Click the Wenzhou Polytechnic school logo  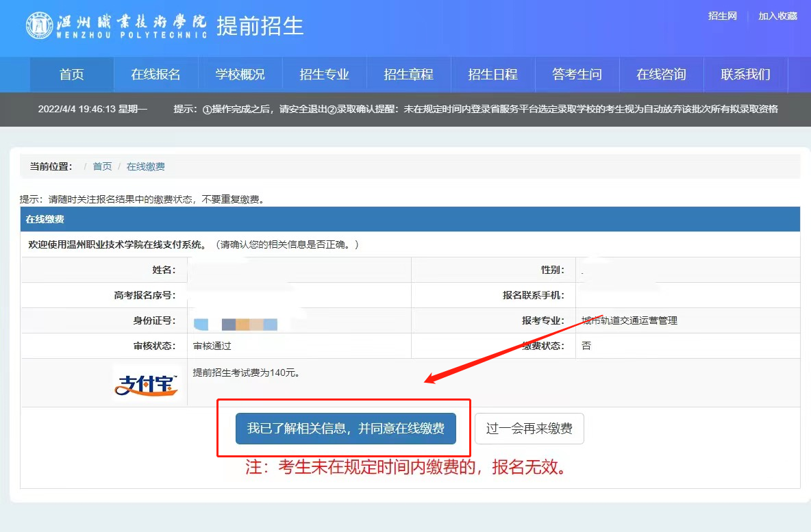tap(116, 25)
